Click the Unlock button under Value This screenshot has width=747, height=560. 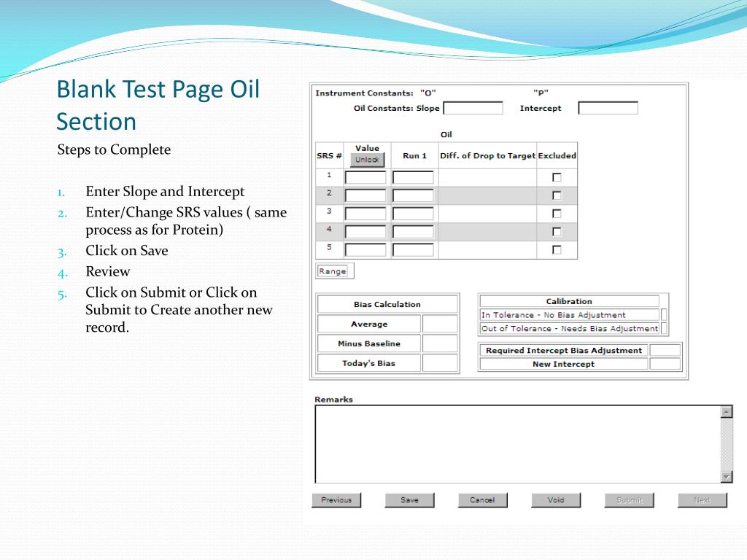pyautogui.click(x=367, y=160)
